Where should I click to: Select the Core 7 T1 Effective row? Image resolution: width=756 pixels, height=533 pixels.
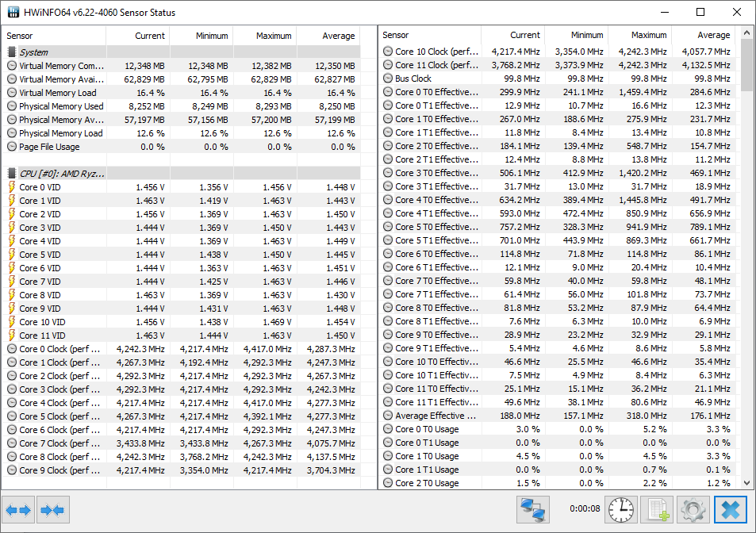[557, 294]
